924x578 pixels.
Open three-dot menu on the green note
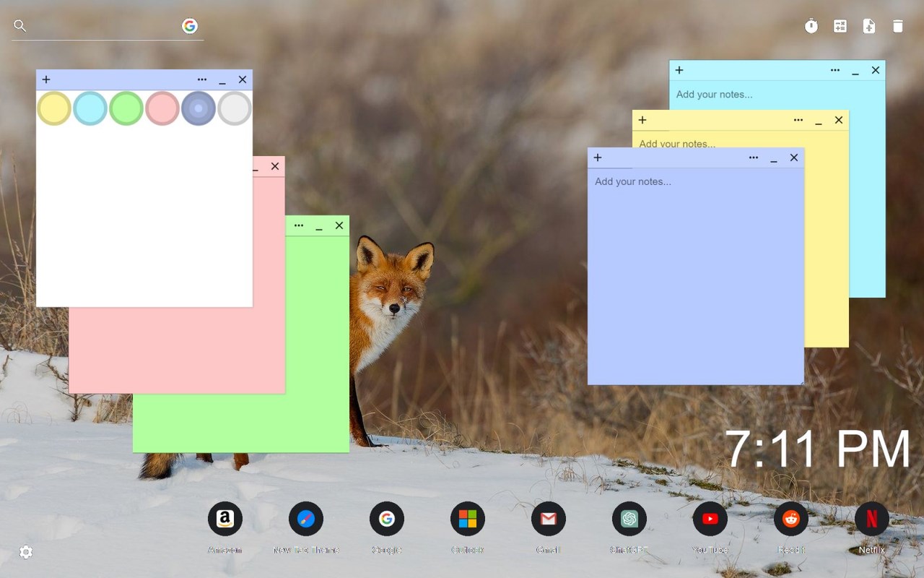[299, 225]
